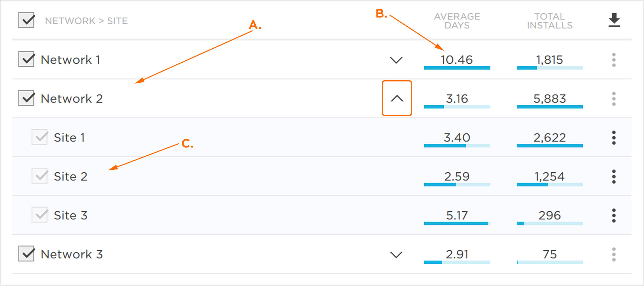This screenshot has width=644, height=286.
Task: Toggle the select-all header checkbox
Action: coord(27,20)
